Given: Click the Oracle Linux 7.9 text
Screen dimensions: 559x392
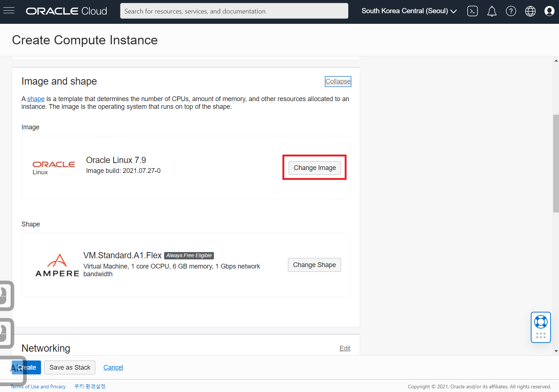Looking at the screenshot, I should point(116,160).
